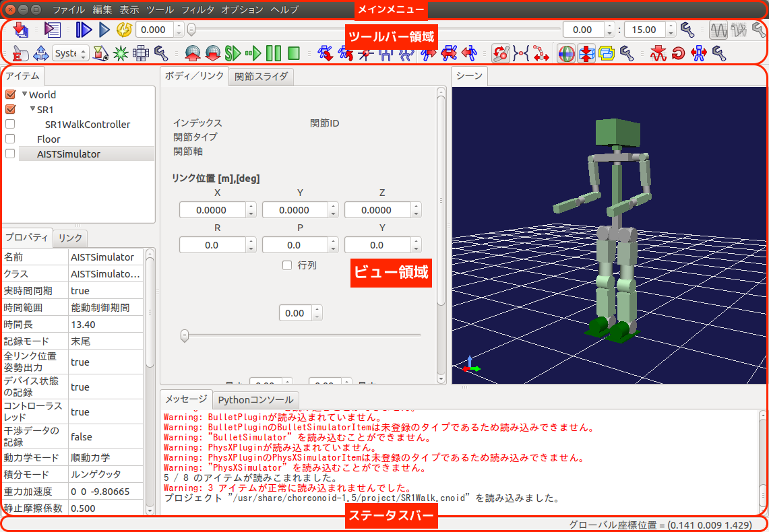Click the joint slider handle in ボディ／リンク
This screenshot has height=532, width=769.
click(185, 335)
